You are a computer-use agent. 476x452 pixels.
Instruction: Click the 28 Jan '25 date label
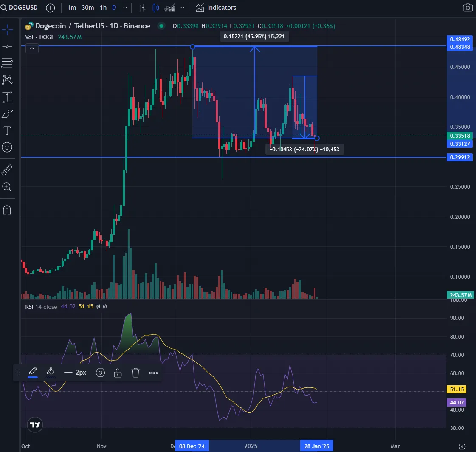(x=317, y=446)
